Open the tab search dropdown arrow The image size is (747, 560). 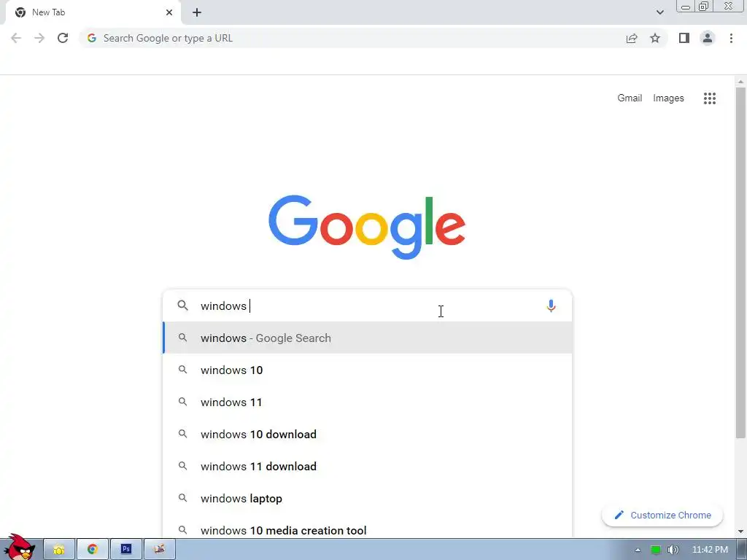pos(659,12)
